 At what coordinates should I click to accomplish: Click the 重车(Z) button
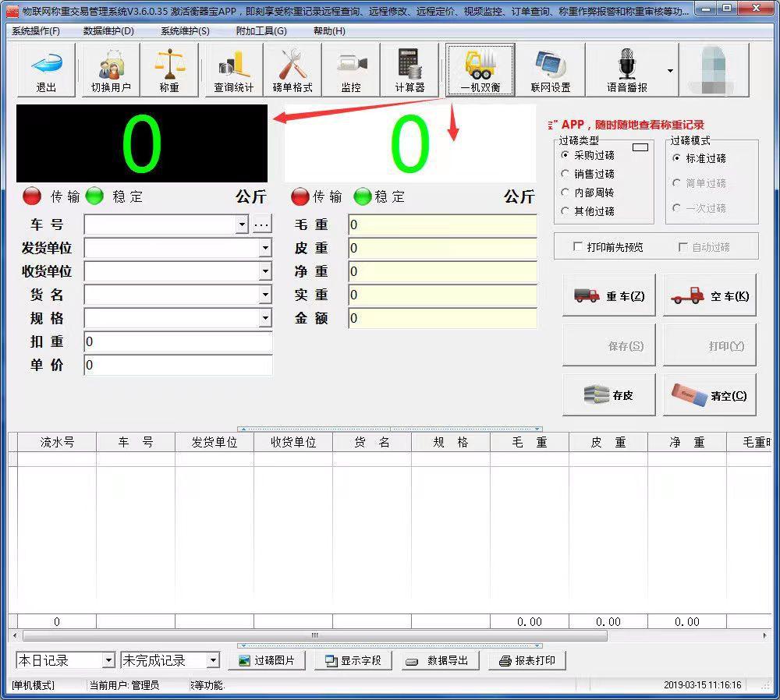pyautogui.click(x=609, y=295)
